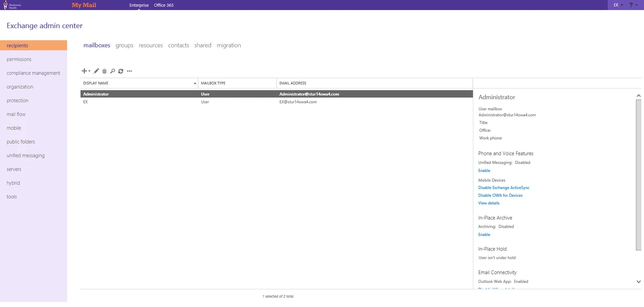Click the My Mail title link

pos(84,5)
